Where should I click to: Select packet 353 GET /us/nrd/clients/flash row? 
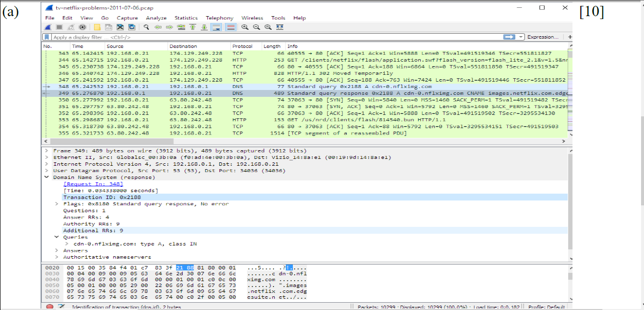(x=305, y=119)
